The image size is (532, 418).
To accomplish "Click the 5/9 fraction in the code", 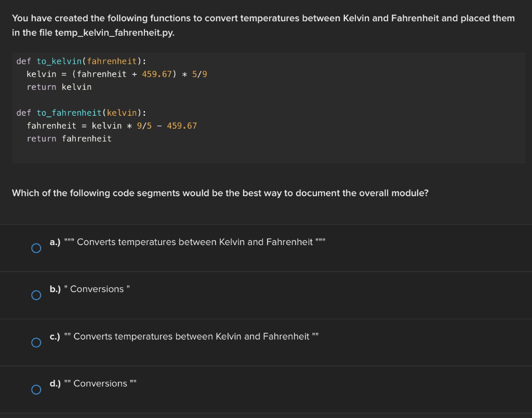I will tap(201, 74).
